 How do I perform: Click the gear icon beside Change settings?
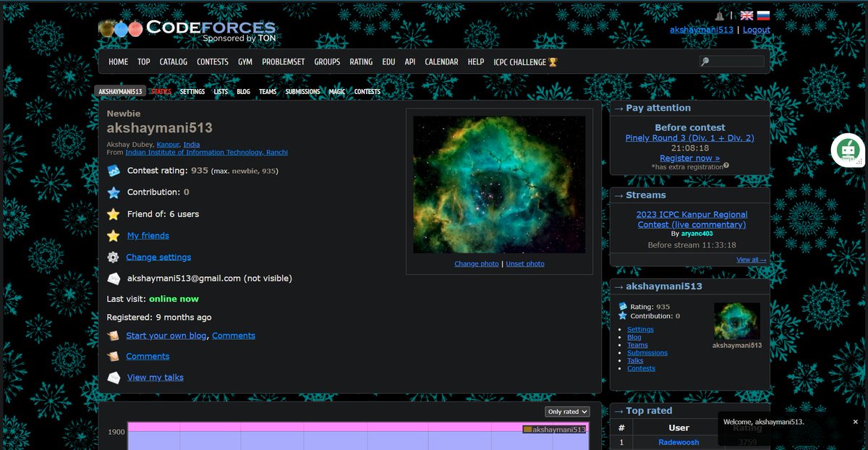(x=114, y=257)
